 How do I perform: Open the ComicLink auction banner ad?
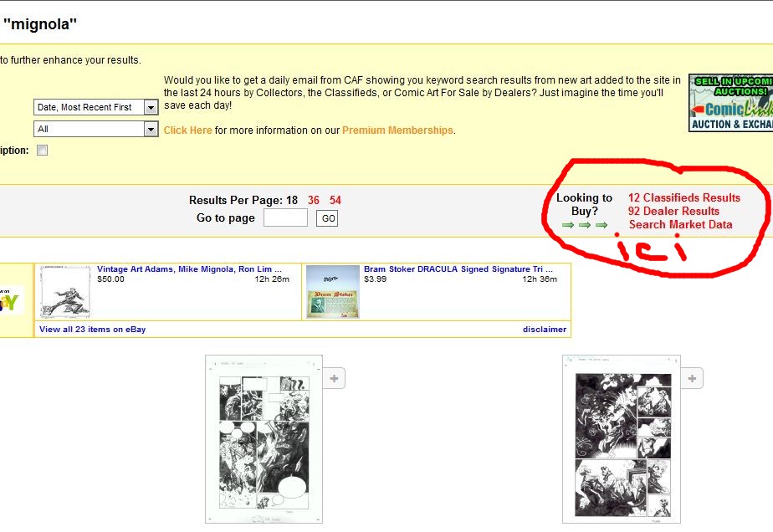[x=729, y=103]
